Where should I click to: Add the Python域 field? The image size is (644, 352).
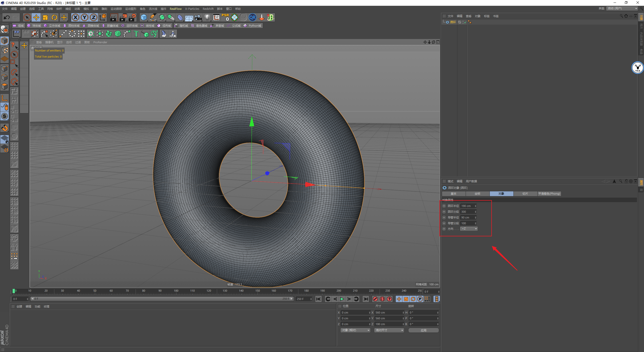(252, 26)
